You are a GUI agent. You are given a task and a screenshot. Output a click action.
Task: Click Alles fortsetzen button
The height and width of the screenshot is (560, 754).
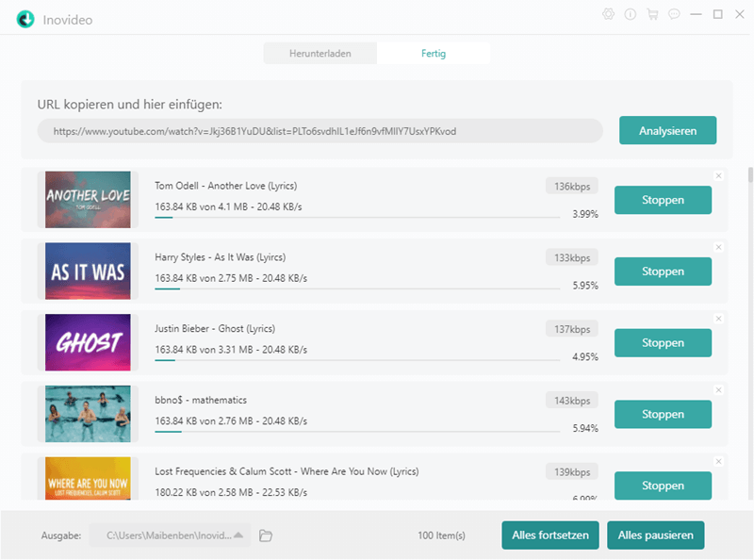pos(550,535)
